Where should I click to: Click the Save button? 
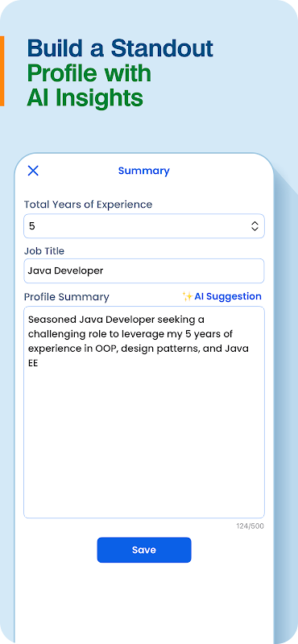pos(144,550)
